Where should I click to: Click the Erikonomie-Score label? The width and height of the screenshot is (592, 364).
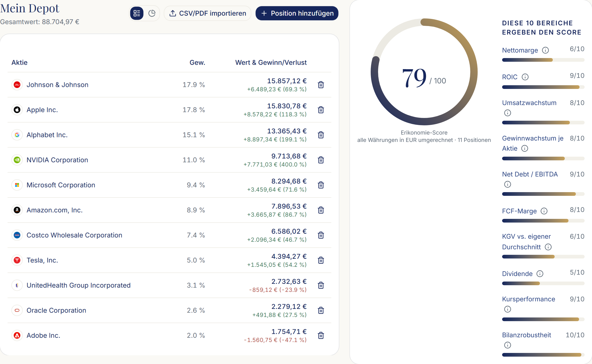[x=424, y=133]
